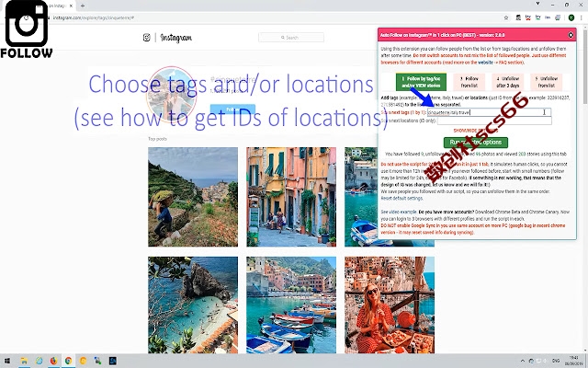Screen dimensions: 588x368
Task: Switch to Chrome in the taskbar
Action: click(68, 361)
